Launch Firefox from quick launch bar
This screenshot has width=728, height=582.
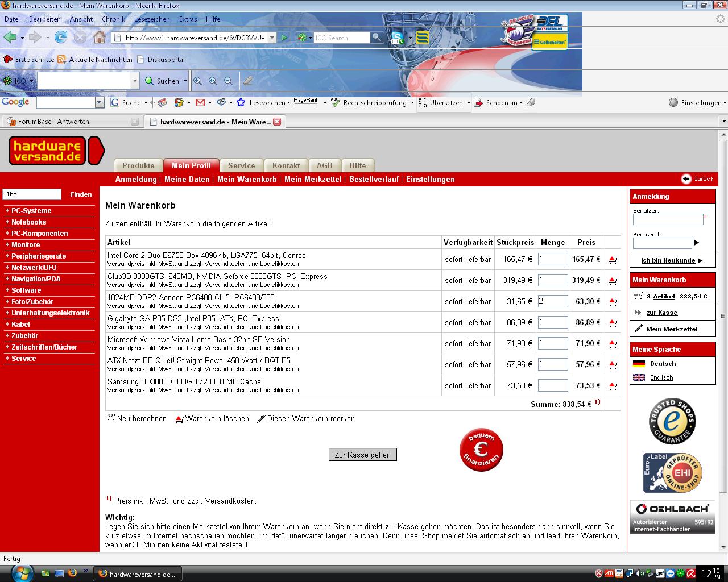[72, 573]
